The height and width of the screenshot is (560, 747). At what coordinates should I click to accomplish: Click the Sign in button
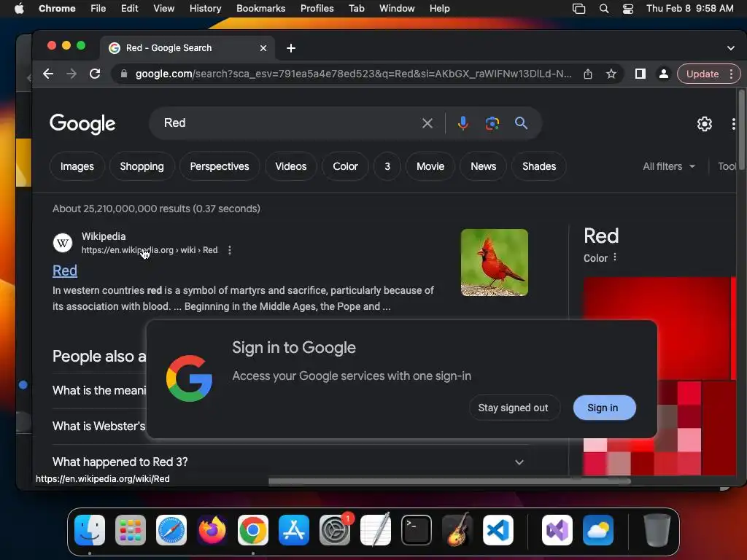pos(604,408)
